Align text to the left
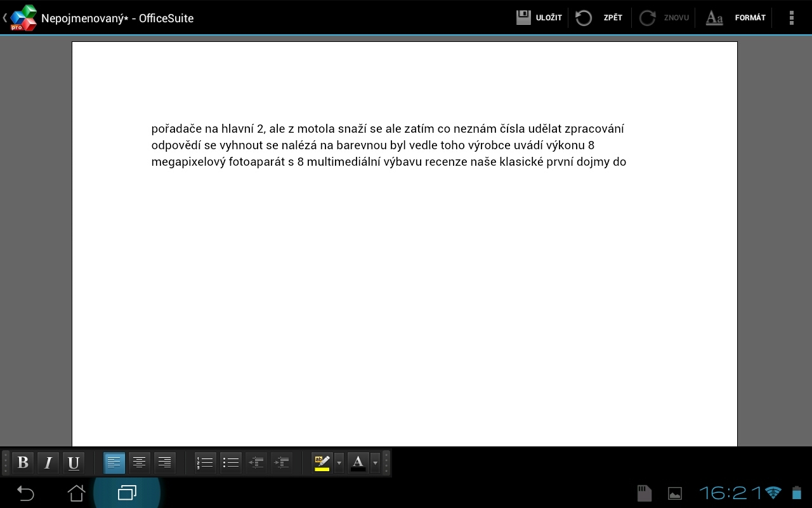The height and width of the screenshot is (508, 812). (114, 463)
